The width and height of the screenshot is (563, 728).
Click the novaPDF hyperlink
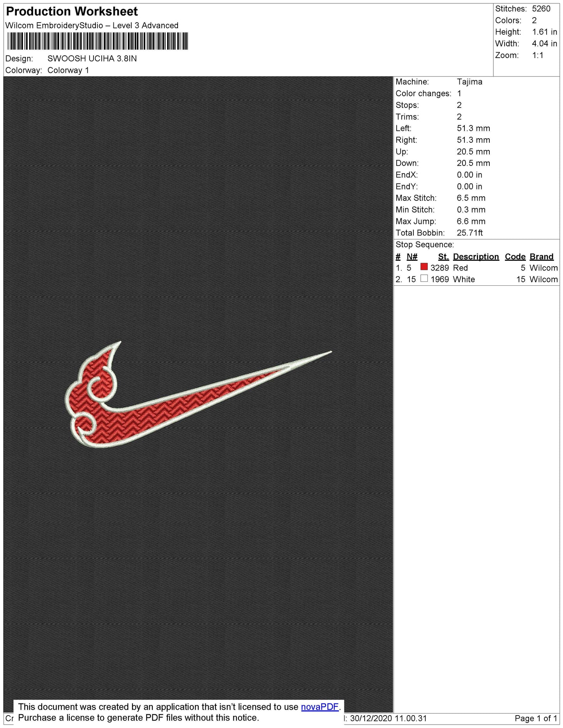pyautogui.click(x=319, y=707)
